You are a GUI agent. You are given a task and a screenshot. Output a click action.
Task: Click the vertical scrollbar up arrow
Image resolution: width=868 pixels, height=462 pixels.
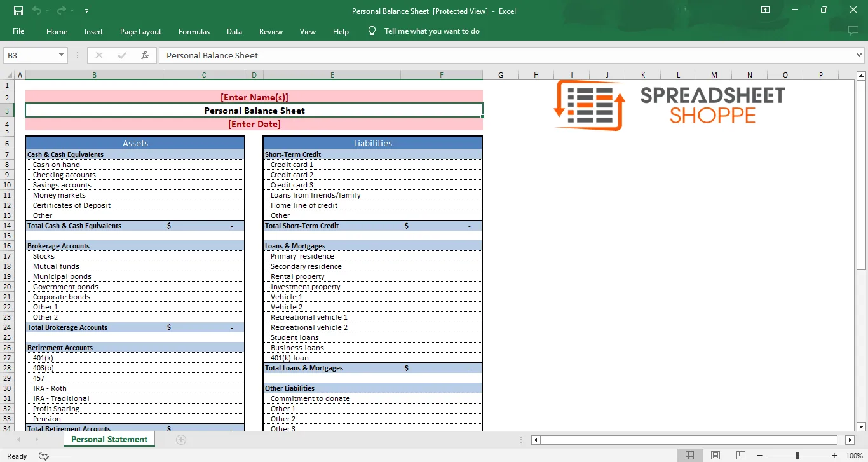[862, 76]
